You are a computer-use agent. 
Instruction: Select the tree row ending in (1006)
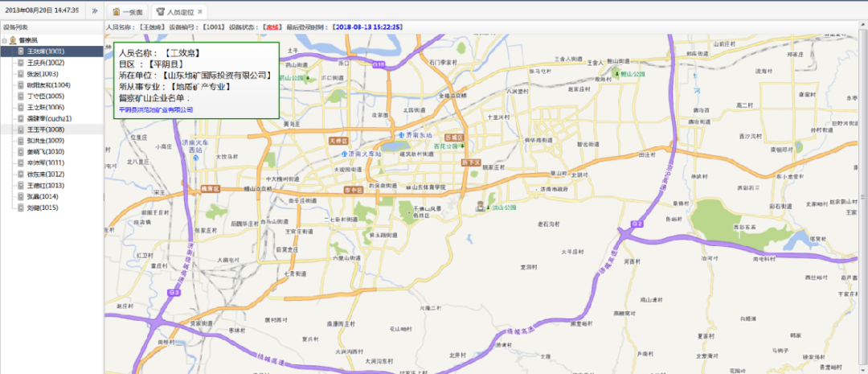click(52, 107)
